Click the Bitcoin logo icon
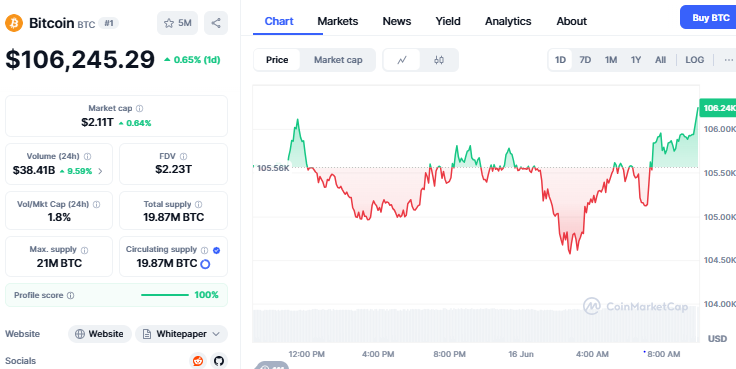Image resolution: width=736 pixels, height=369 pixels. (x=14, y=23)
